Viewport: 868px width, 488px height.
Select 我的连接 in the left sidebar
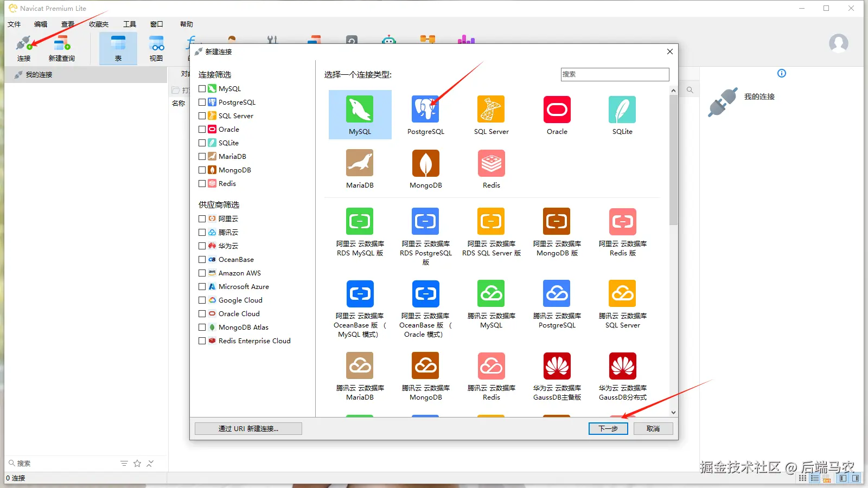point(86,74)
